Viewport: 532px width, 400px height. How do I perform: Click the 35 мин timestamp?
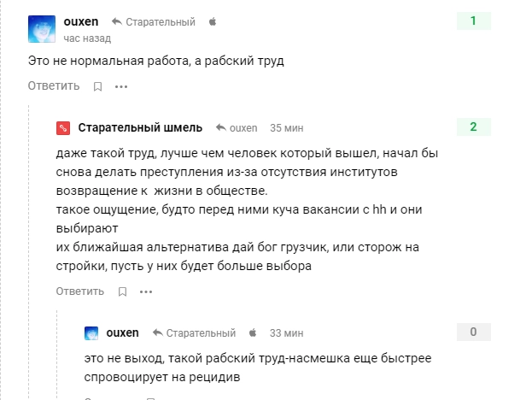tap(287, 128)
